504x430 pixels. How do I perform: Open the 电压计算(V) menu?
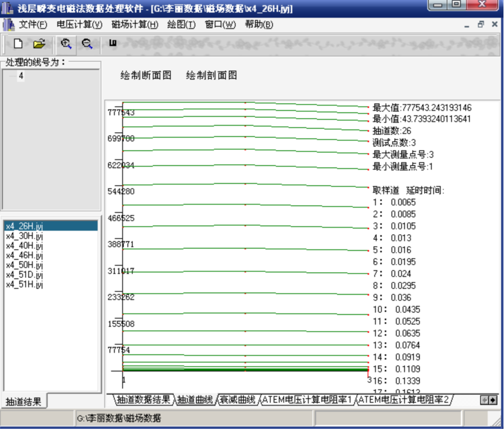(x=79, y=25)
